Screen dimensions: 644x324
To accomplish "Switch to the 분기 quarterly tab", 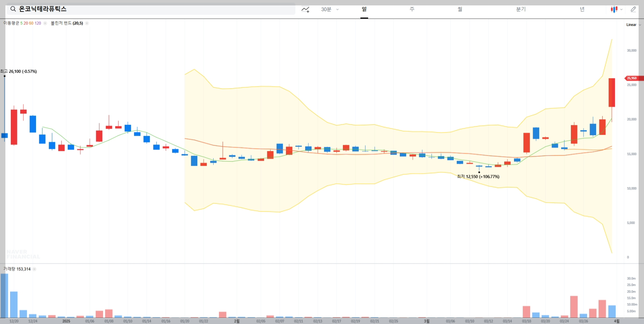I will click(x=521, y=9).
